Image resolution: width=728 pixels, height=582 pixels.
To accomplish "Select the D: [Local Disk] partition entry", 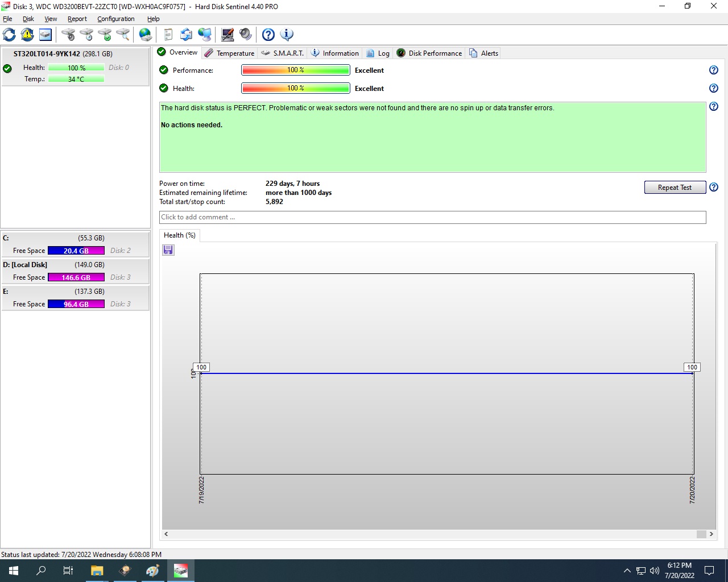I will (75, 271).
